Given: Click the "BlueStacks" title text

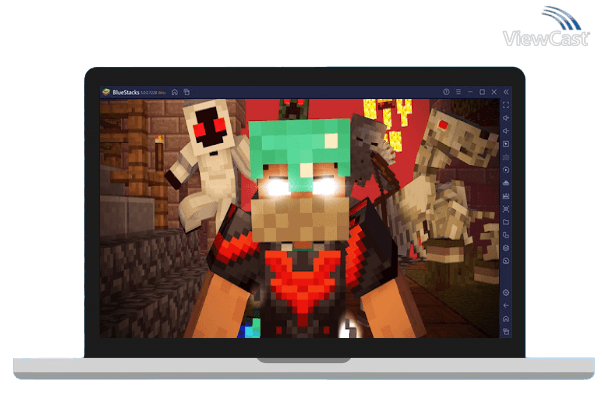Looking at the screenshot, I should 126,92.
